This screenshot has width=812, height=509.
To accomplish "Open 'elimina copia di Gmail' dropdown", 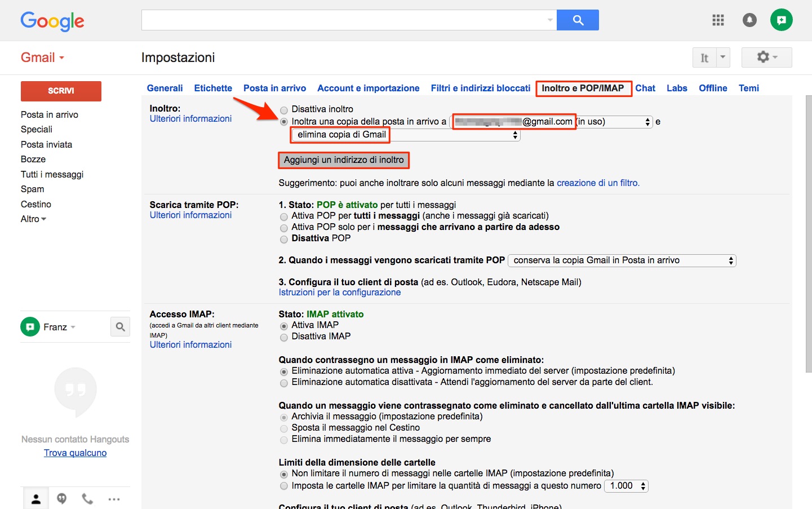I will coord(405,135).
